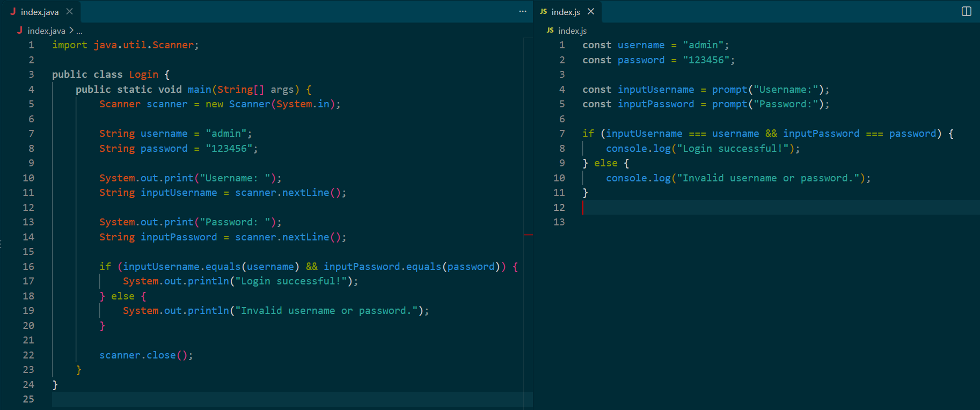Switch to the index.java editor tab

pyautogui.click(x=40, y=12)
